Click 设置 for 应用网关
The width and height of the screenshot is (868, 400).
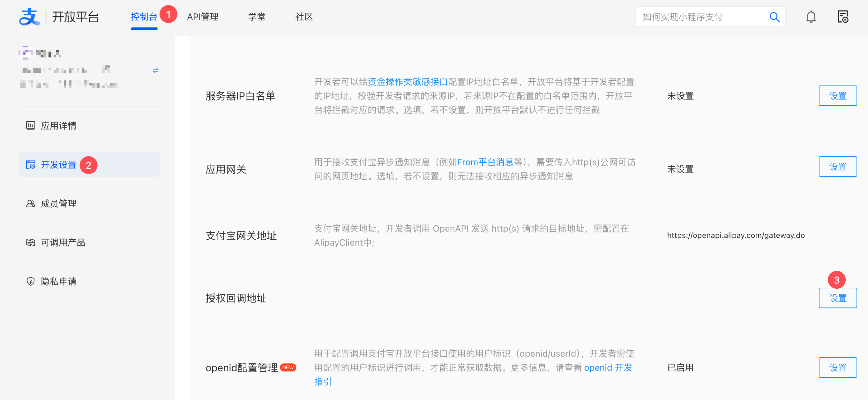tap(838, 166)
